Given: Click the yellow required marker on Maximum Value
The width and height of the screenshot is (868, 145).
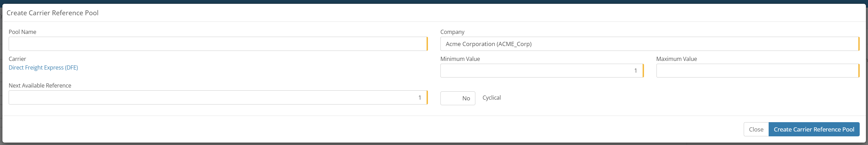Looking at the screenshot, I should (x=859, y=71).
